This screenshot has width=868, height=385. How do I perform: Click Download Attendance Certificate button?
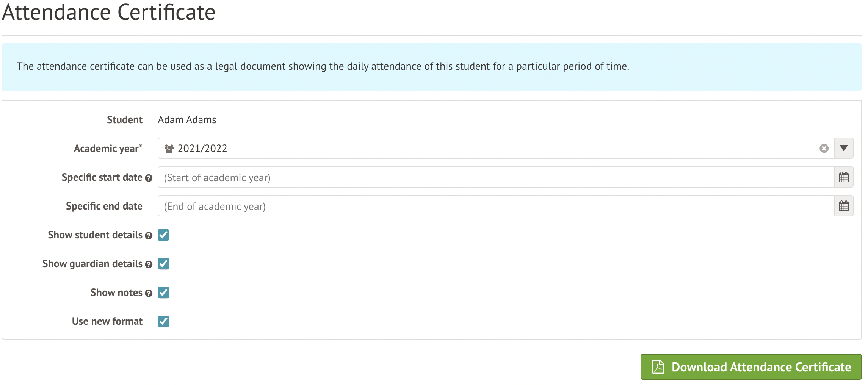click(751, 367)
